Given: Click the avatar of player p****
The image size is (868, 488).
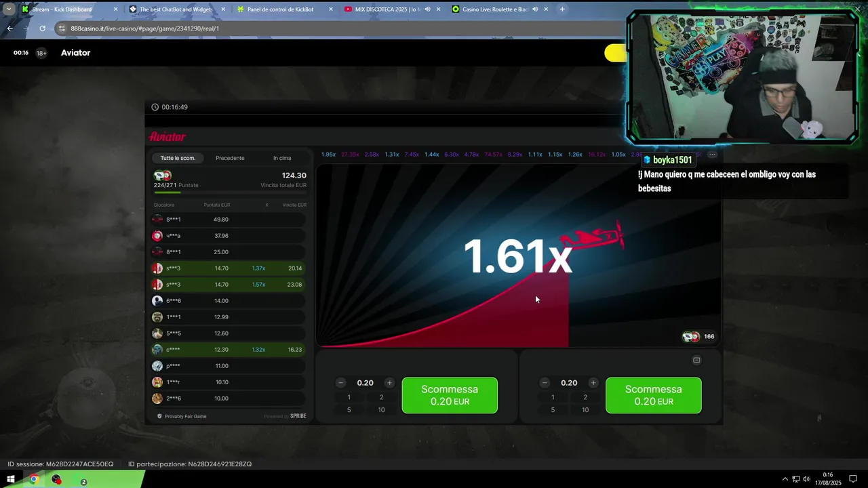Looking at the screenshot, I should coord(157,366).
